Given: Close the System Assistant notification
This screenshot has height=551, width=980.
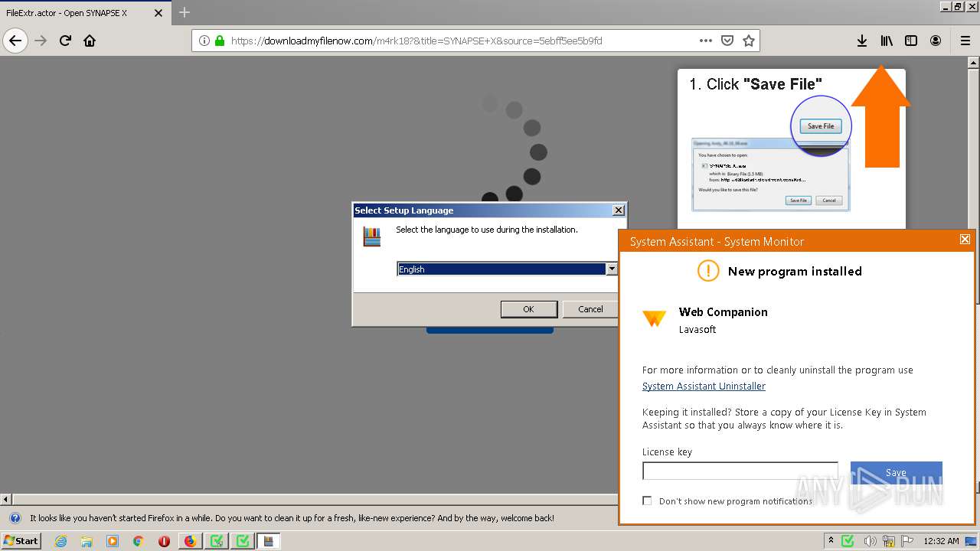Looking at the screenshot, I should pyautogui.click(x=965, y=240).
